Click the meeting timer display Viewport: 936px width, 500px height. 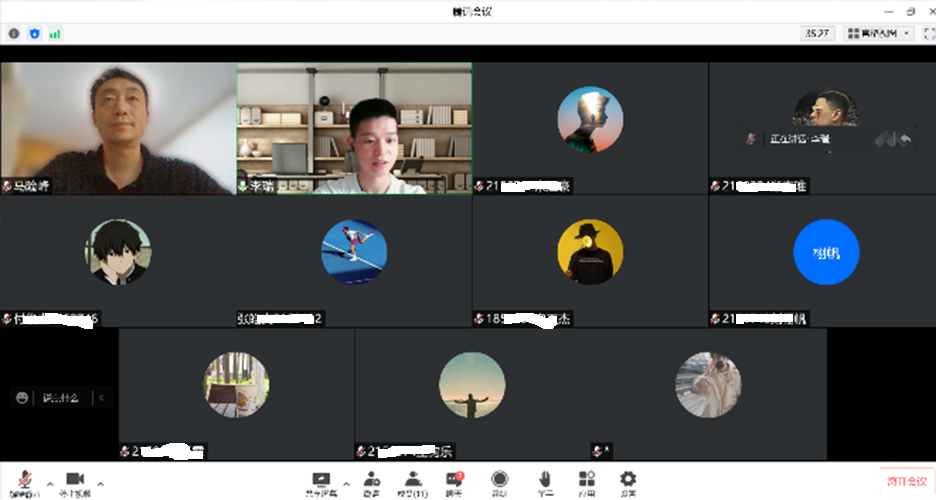pos(817,33)
